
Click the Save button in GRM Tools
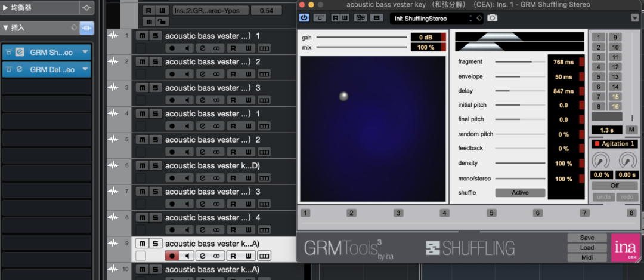pos(587,238)
